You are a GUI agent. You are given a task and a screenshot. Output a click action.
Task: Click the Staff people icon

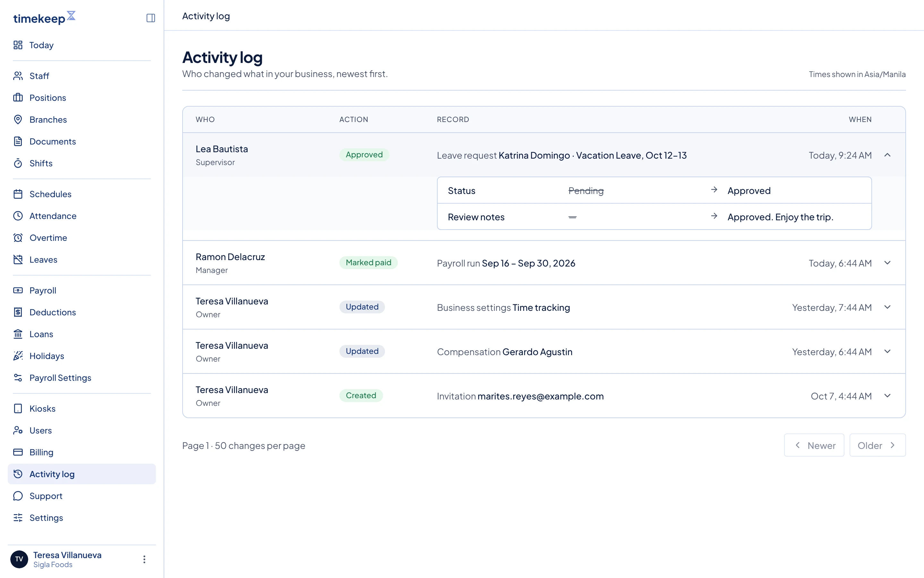[x=18, y=76]
